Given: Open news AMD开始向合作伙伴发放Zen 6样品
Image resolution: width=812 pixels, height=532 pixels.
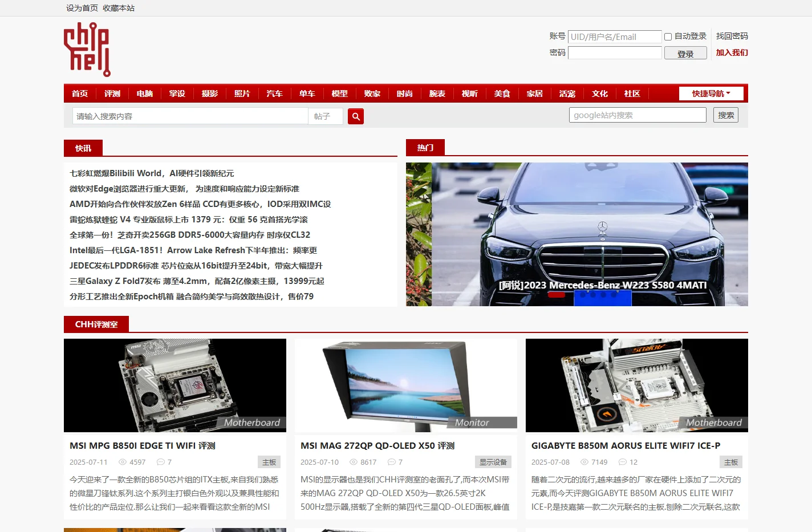Looking at the screenshot, I should (200, 204).
